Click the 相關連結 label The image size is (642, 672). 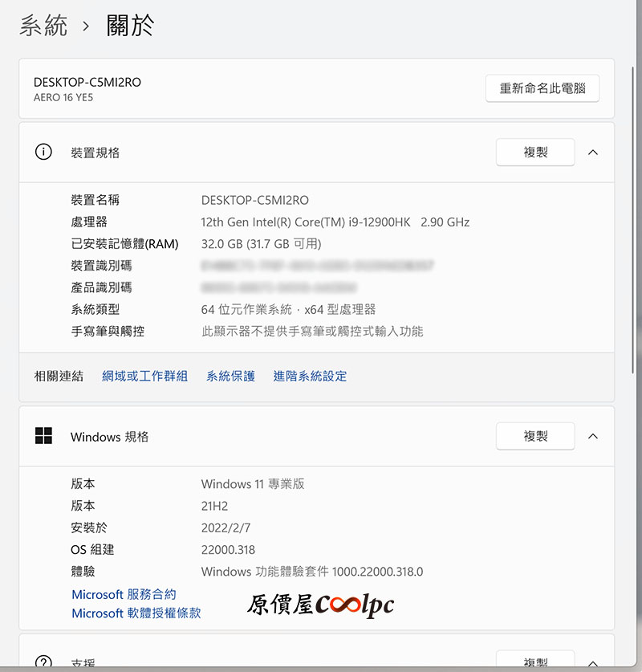59,377
